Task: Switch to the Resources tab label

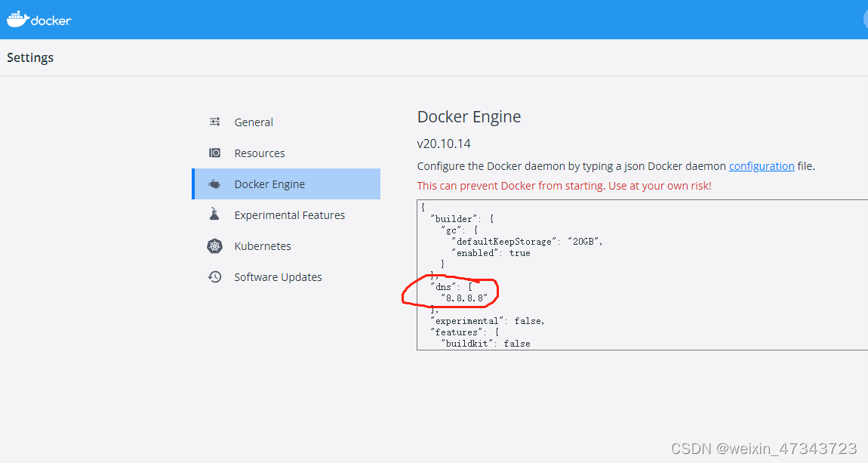Action: [260, 153]
